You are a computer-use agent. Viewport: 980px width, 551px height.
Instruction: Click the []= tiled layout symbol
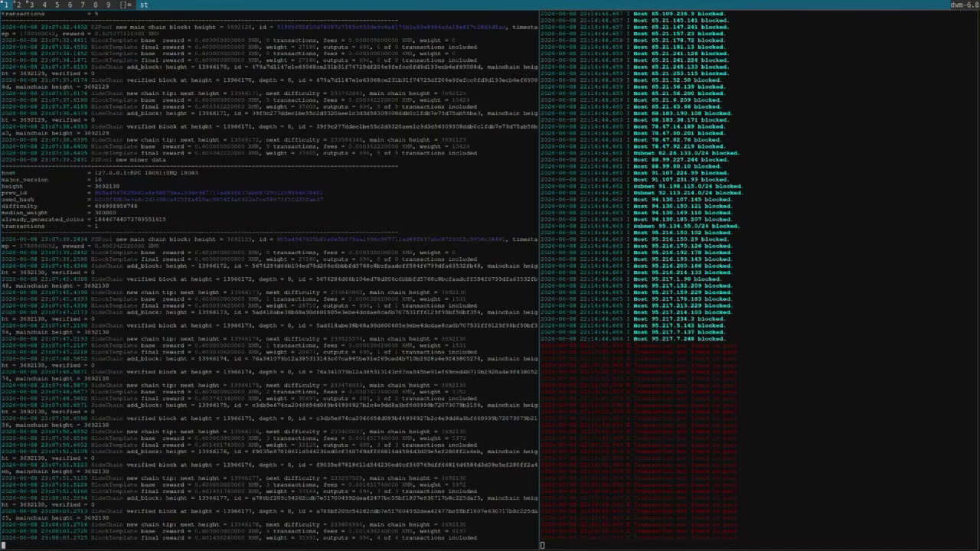tap(126, 5)
